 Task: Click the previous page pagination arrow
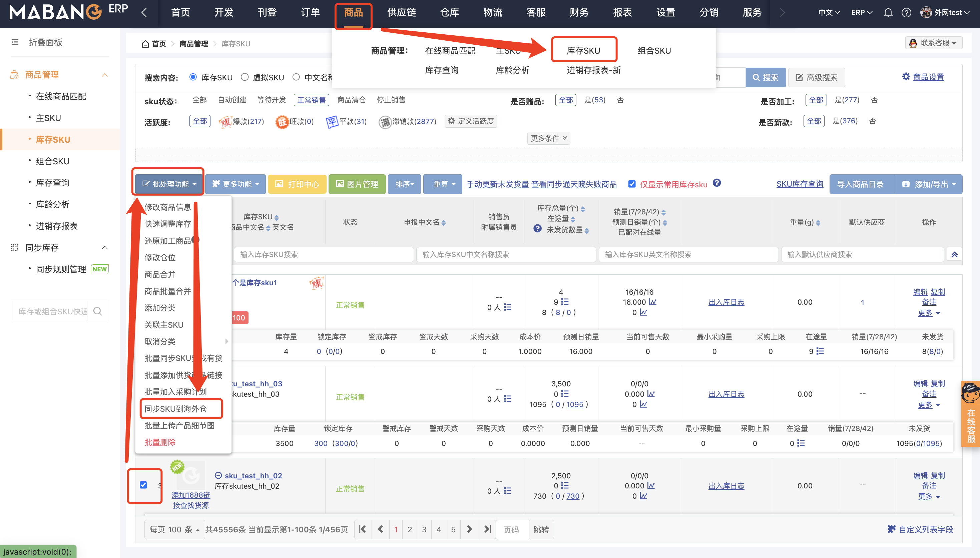380,529
